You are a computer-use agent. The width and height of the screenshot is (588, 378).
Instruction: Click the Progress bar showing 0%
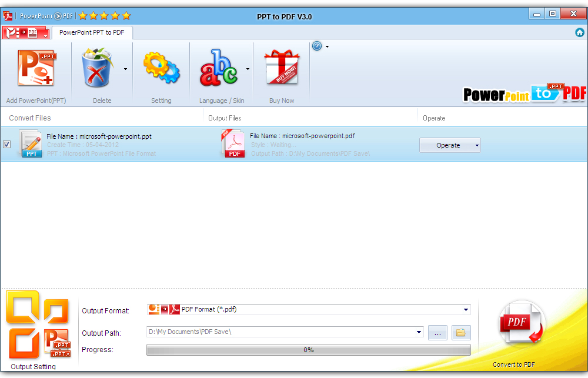tap(309, 350)
